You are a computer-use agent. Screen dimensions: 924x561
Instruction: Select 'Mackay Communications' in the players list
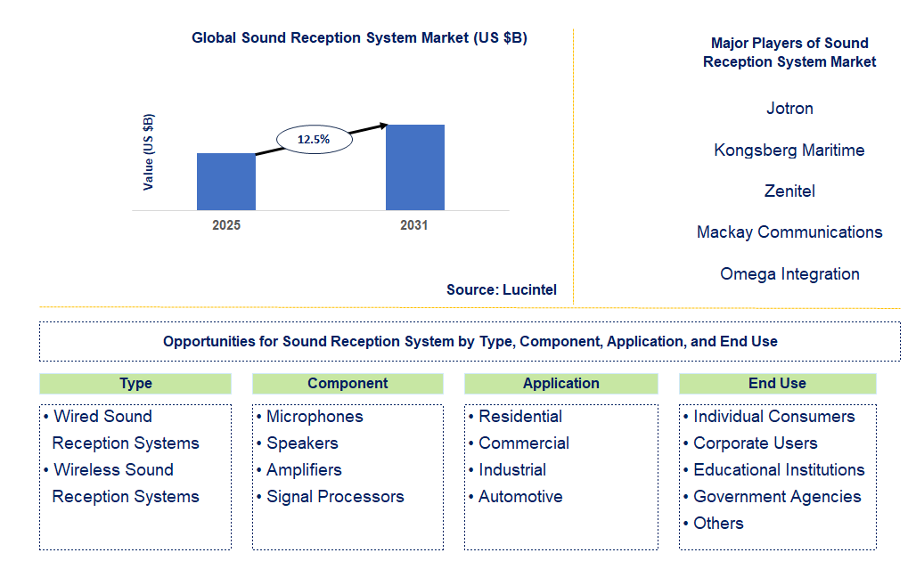coord(789,232)
